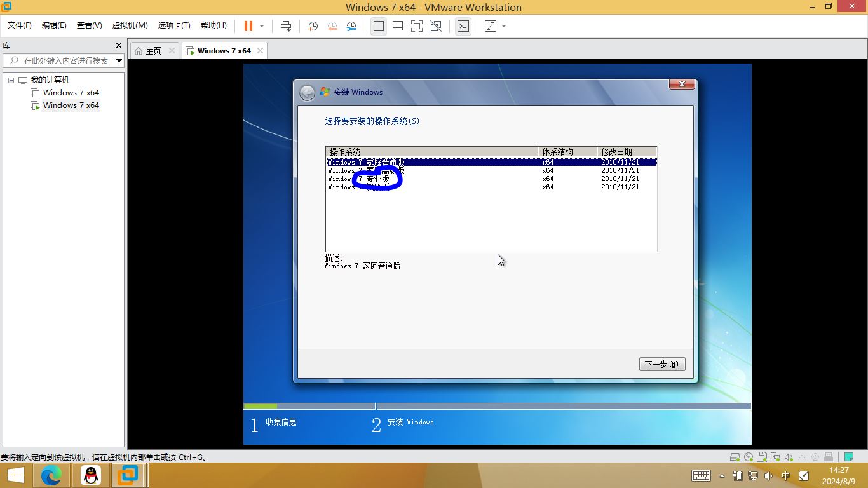Select the fourth Windows 7 edition row

[491, 187]
